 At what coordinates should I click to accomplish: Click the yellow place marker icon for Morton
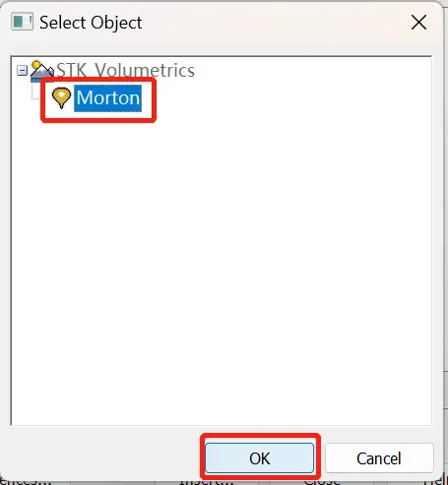(61, 97)
